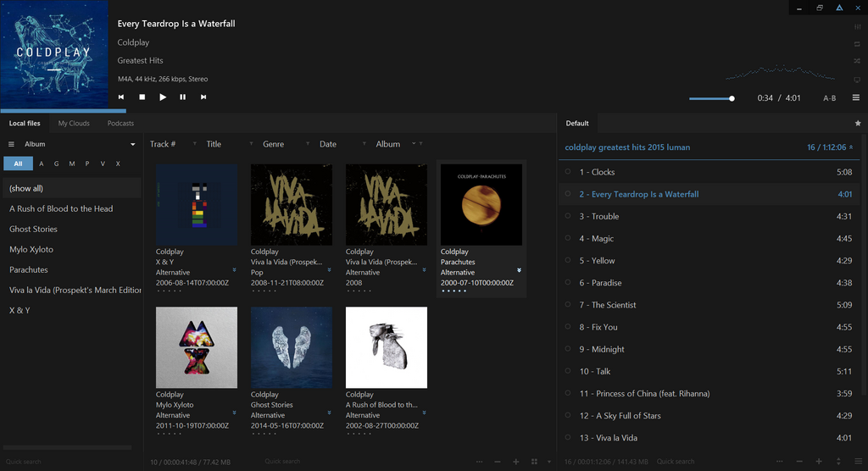Toggle the queue circle for 4 - Magic
The width and height of the screenshot is (868, 471).
(568, 238)
